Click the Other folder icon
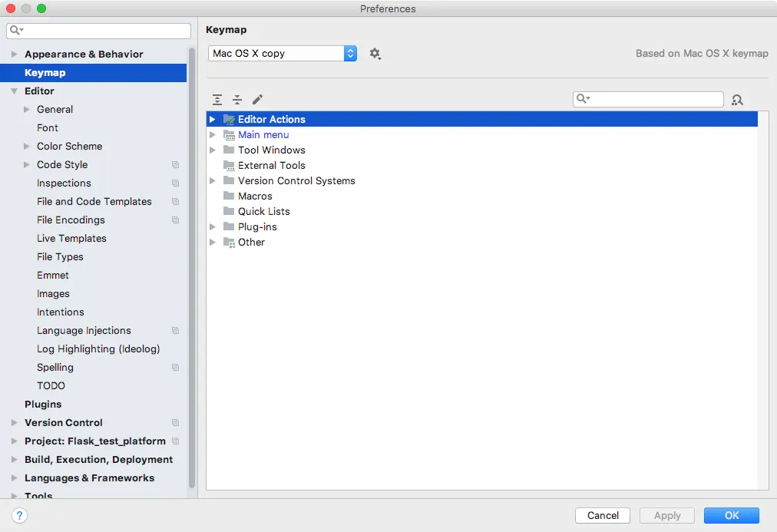 tap(229, 242)
